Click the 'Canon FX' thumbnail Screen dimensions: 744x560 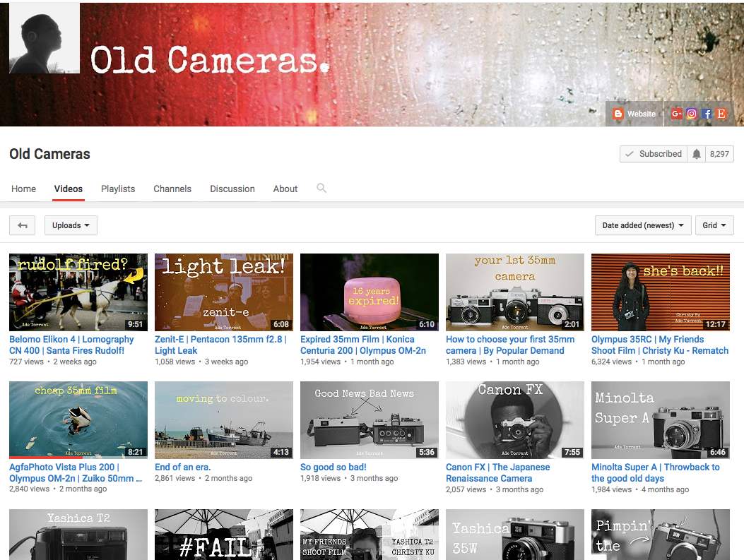[515, 419]
